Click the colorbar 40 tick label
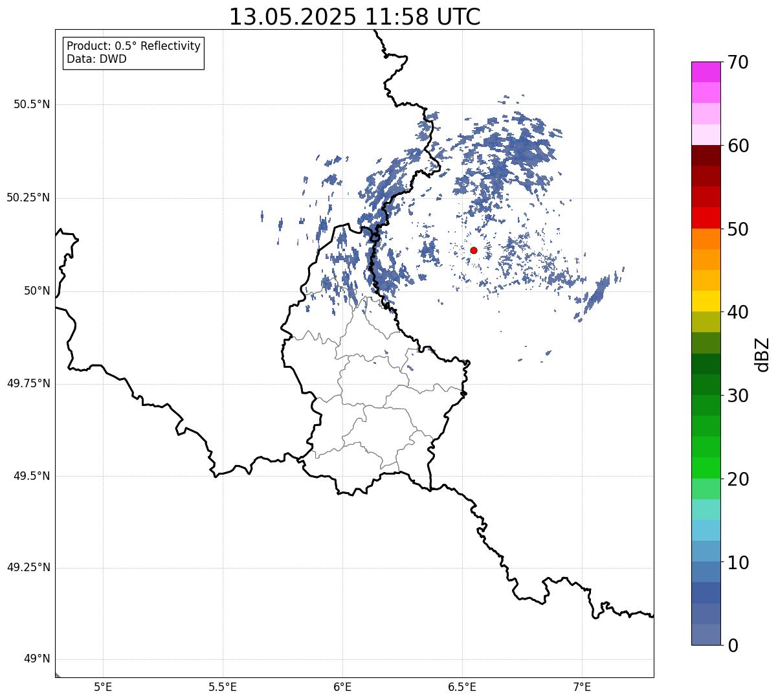 pyautogui.click(x=738, y=312)
